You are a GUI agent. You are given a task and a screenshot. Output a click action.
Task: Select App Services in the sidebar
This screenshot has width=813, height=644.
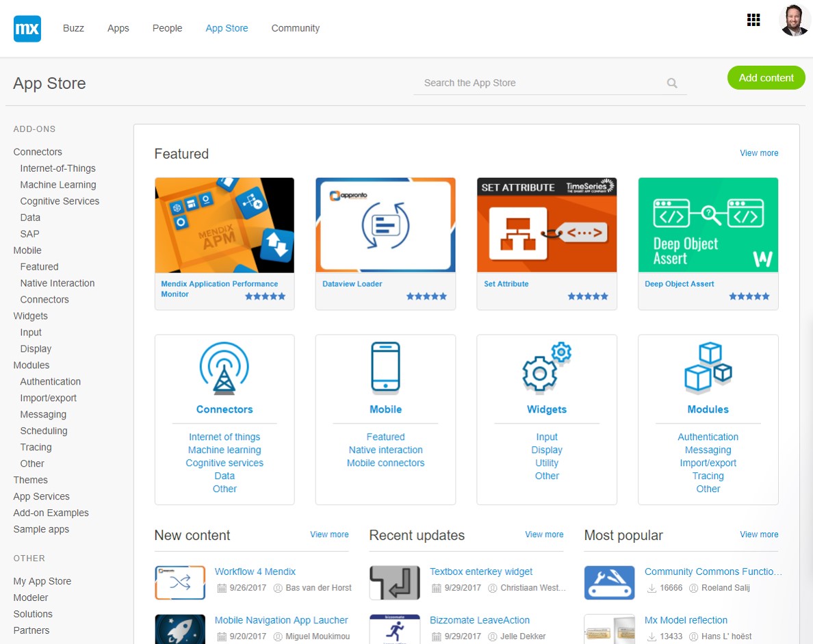click(x=42, y=496)
